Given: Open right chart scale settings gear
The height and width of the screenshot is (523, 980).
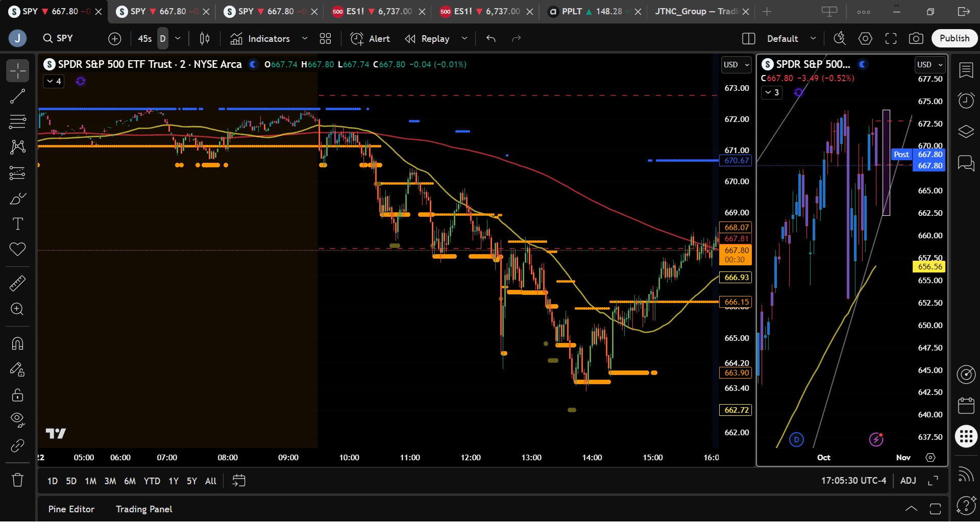Looking at the screenshot, I should click(x=930, y=457).
